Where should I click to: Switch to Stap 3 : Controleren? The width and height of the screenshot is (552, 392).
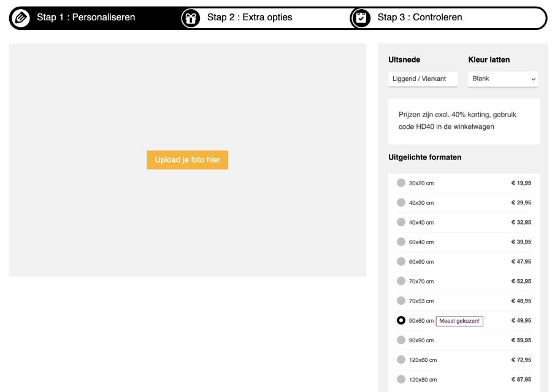420,17
